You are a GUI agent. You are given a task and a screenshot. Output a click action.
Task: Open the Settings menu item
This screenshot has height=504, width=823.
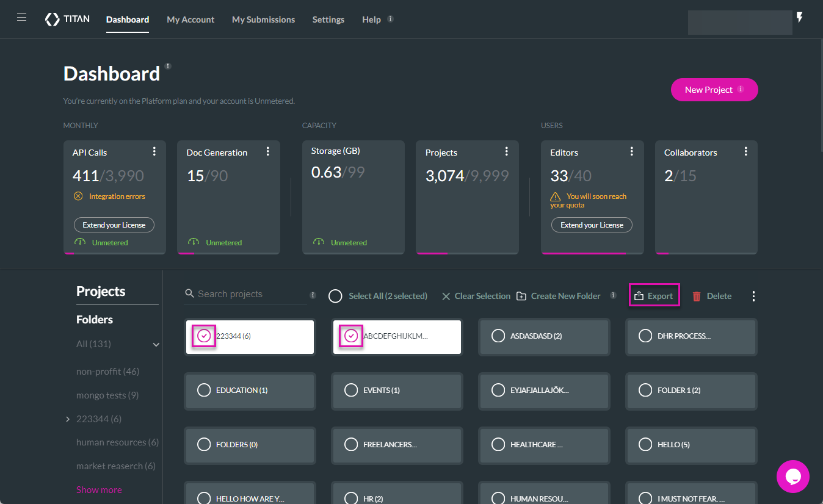tap(328, 20)
